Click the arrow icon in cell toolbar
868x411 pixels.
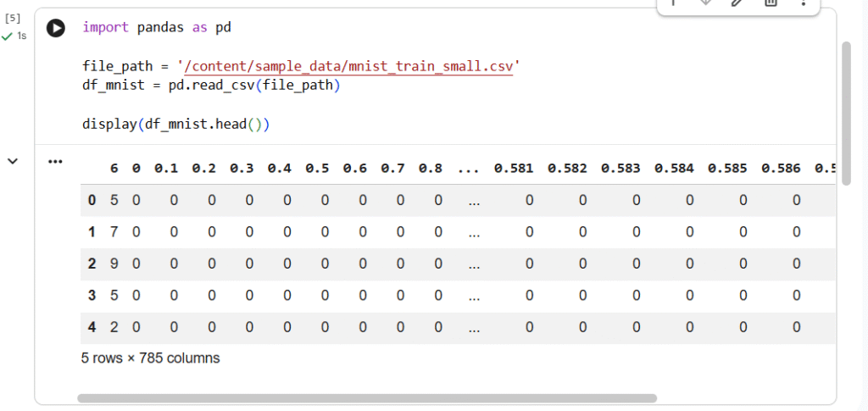[x=673, y=3]
